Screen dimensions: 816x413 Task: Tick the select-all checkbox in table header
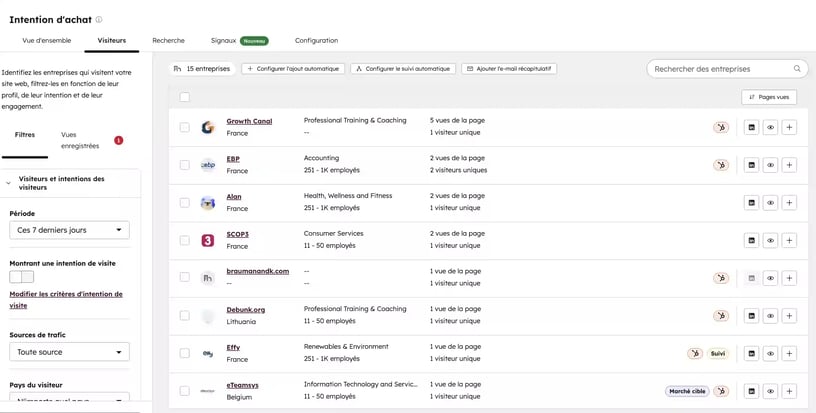point(184,97)
